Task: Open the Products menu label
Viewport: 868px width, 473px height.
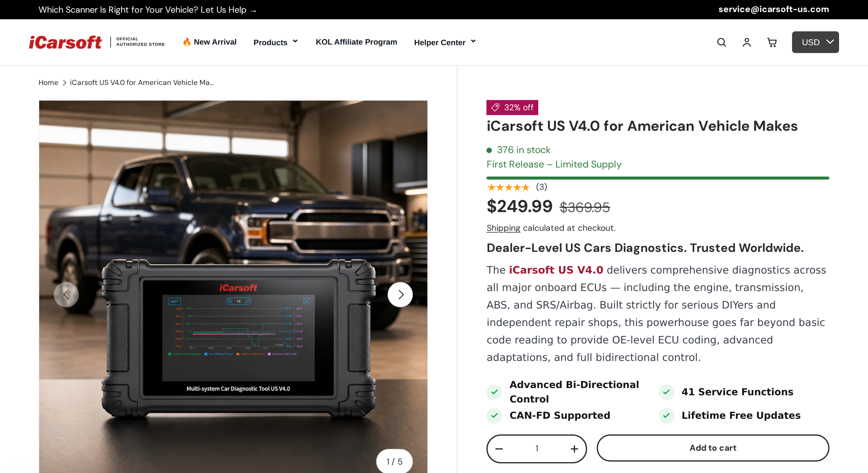Action: (x=270, y=42)
